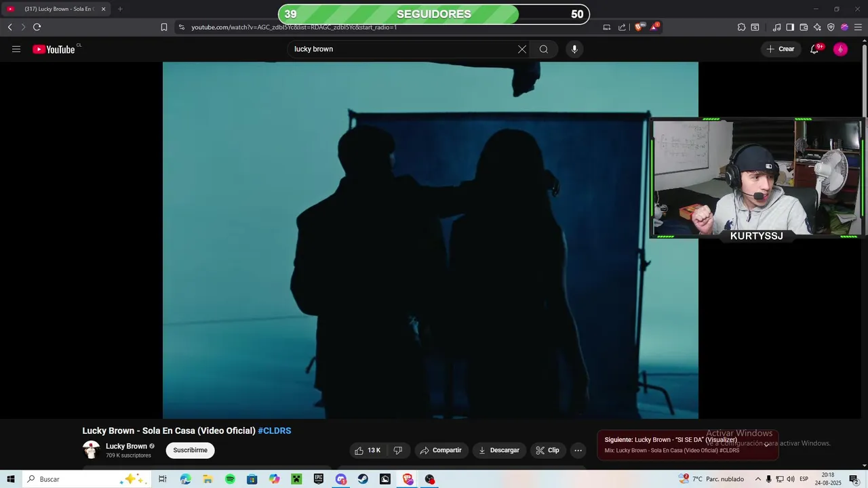Start voice search with microphone icon

tap(574, 49)
